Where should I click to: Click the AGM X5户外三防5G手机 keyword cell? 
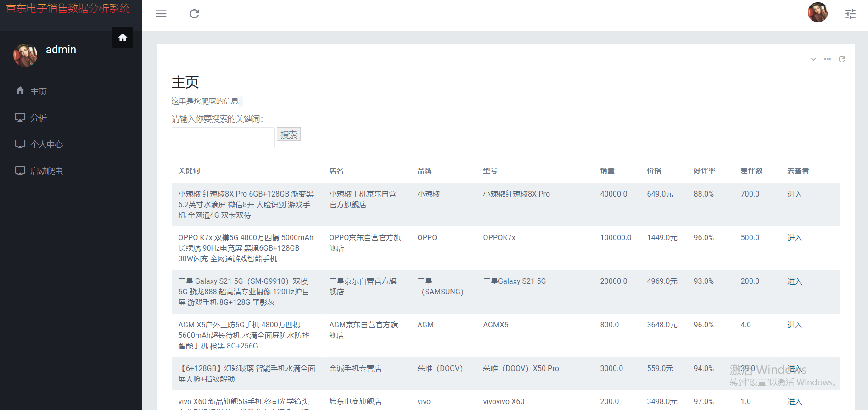244,336
